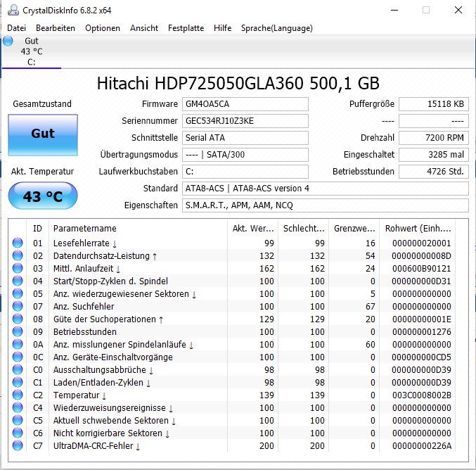476x470 pixels.
Task: Click the UltraDMA-CRC-Fehler parameter name
Action: [x=94, y=445]
